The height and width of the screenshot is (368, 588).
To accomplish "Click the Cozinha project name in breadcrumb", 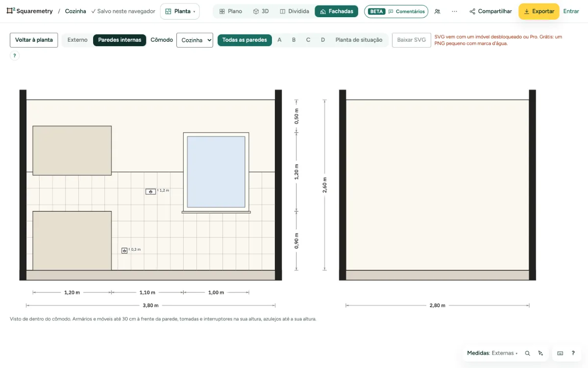I will click(75, 11).
